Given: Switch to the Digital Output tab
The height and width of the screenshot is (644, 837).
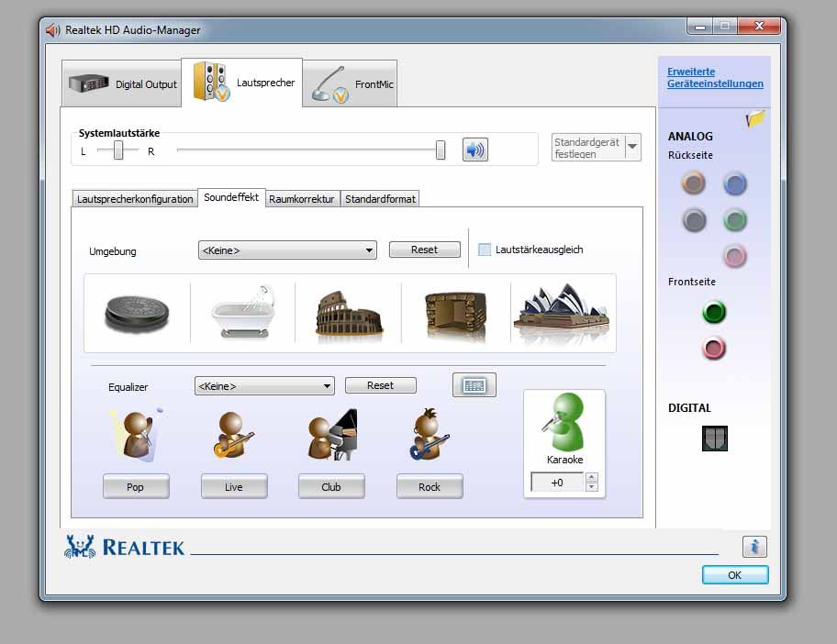Looking at the screenshot, I should [x=122, y=83].
